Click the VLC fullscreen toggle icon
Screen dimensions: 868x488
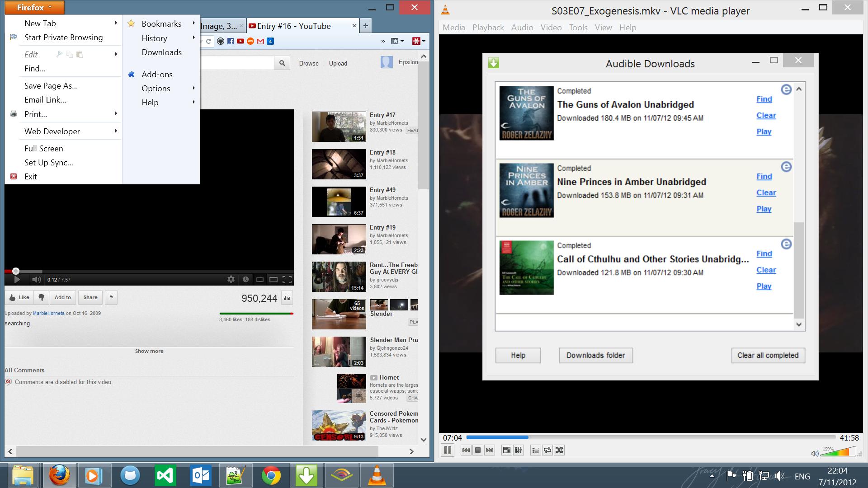(505, 450)
